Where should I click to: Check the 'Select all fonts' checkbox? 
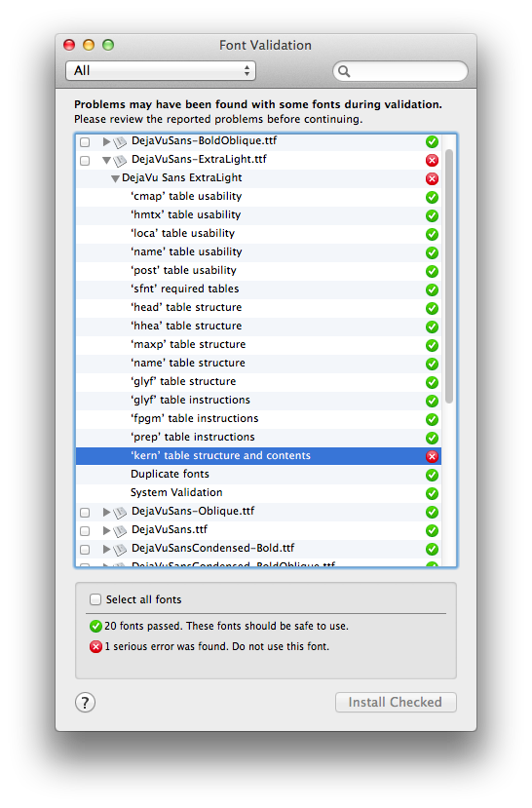tap(95, 598)
